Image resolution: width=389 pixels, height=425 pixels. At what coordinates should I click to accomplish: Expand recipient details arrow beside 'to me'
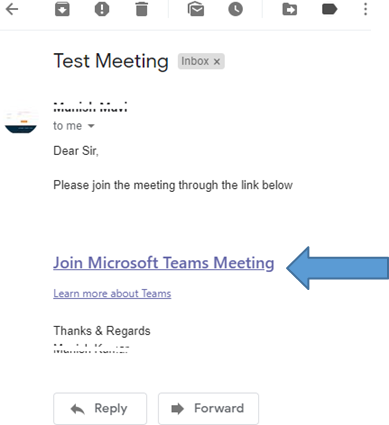coord(91,126)
